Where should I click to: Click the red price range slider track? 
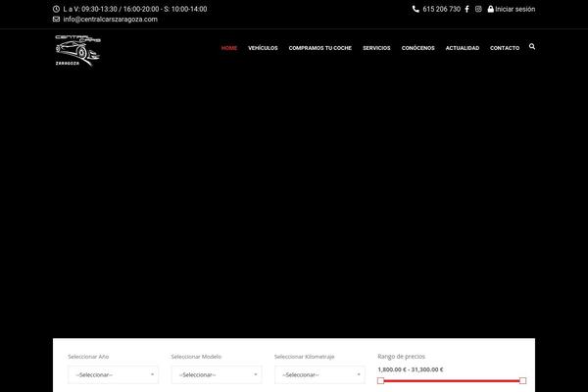point(452,381)
